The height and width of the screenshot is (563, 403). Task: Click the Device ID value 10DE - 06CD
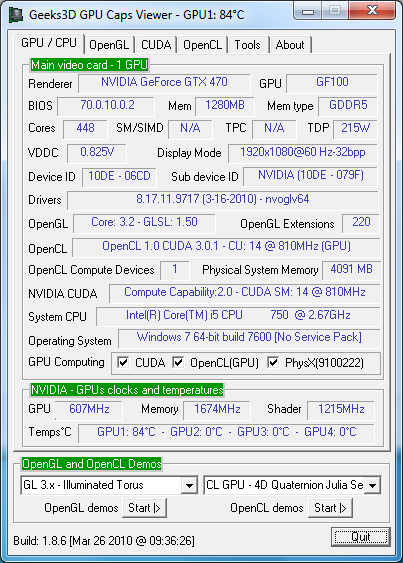pos(119,177)
